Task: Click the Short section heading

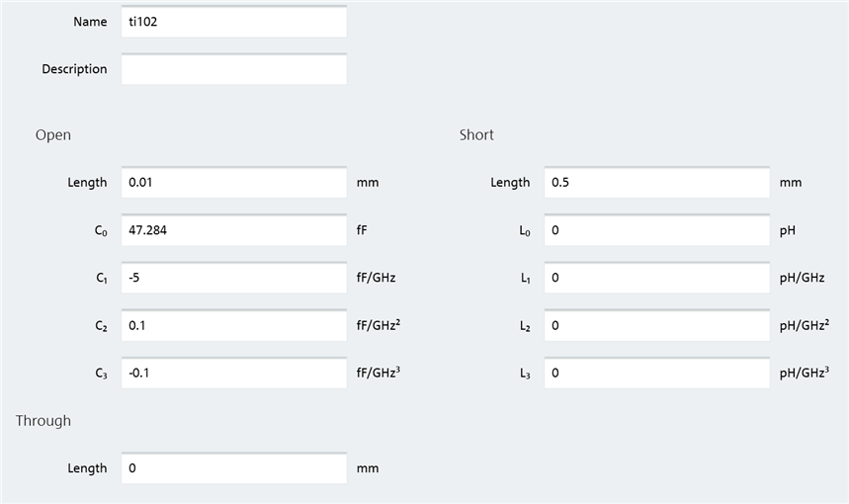Action: 476,134
